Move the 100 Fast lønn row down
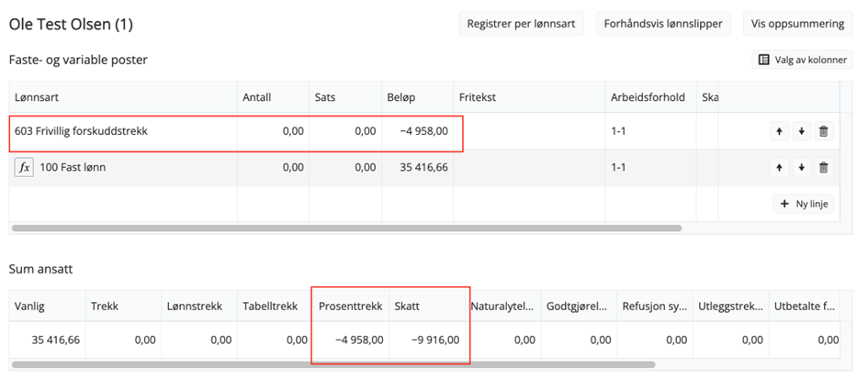 802,168
